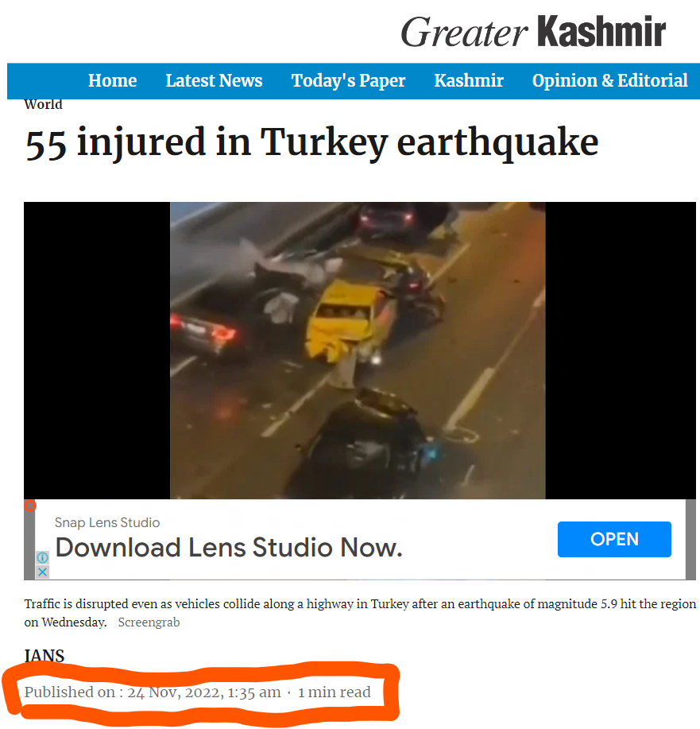Click the 55 injured in Turkey earthquake headline
The image size is (700, 729).
tap(311, 143)
